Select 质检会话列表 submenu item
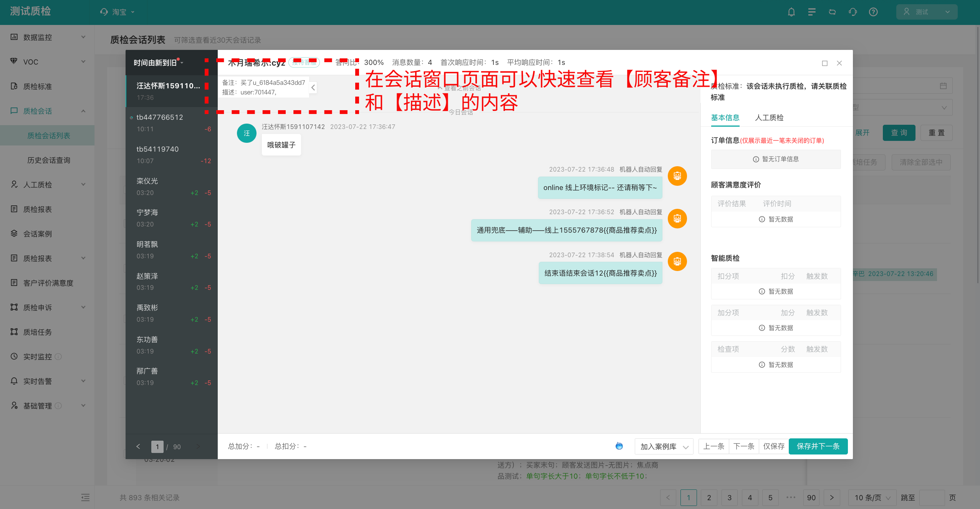The height and width of the screenshot is (509, 980). click(47, 136)
